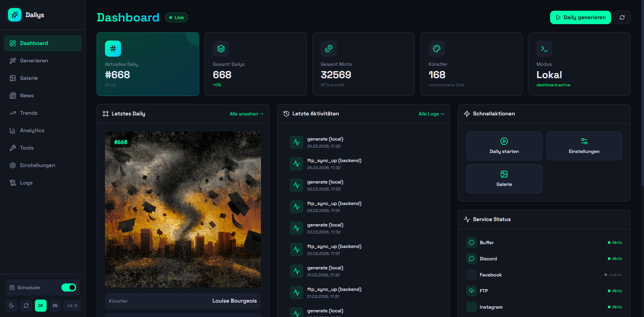This screenshot has width=644, height=317.
Task: Click the dark mode moon icon
Action: pyautogui.click(x=11, y=306)
